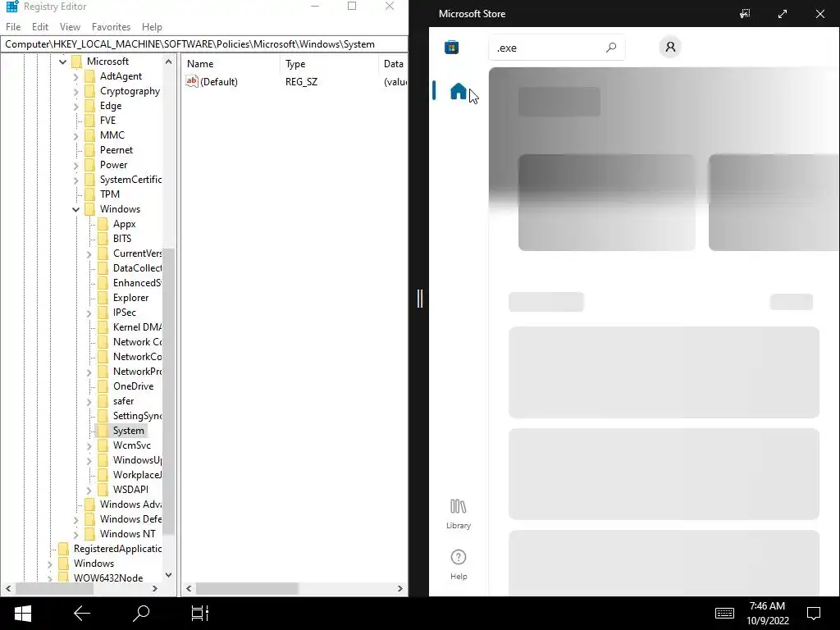The height and width of the screenshot is (630, 840).
Task: Select the Peernet key
Action: pyautogui.click(x=116, y=150)
